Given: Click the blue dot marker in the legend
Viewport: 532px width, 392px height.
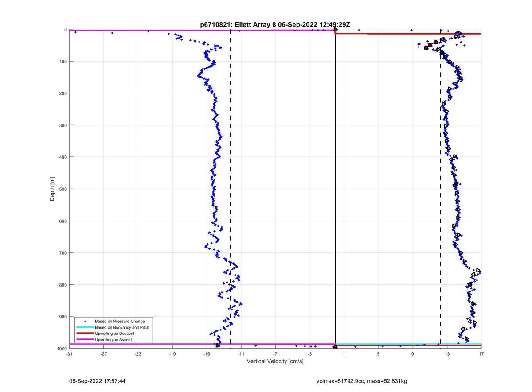Looking at the screenshot, I should [x=85, y=321].
